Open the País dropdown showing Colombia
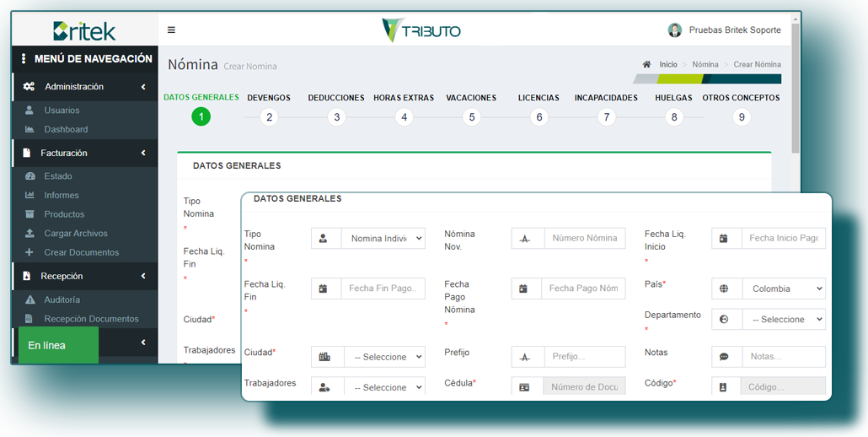 pos(784,289)
